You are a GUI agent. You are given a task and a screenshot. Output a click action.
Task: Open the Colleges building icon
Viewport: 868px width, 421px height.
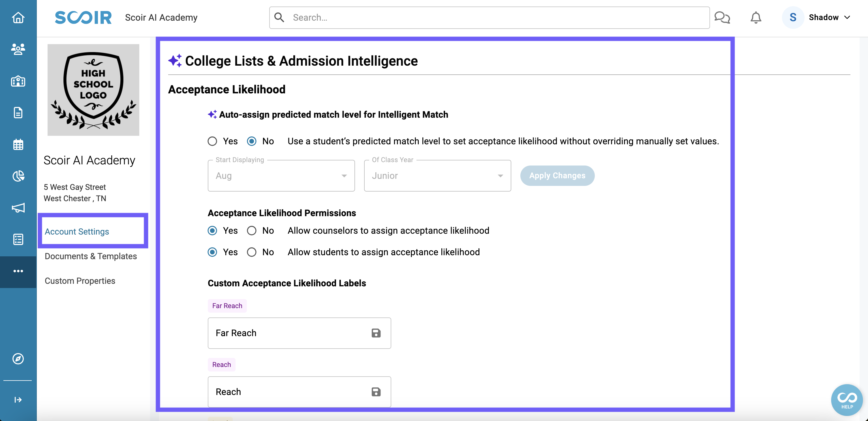click(18, 81)
